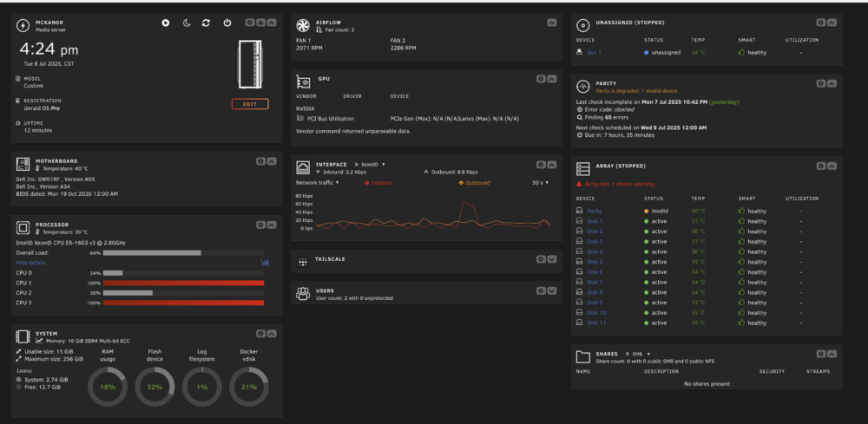Collapse the Shares tile

[x=832, y=354]
